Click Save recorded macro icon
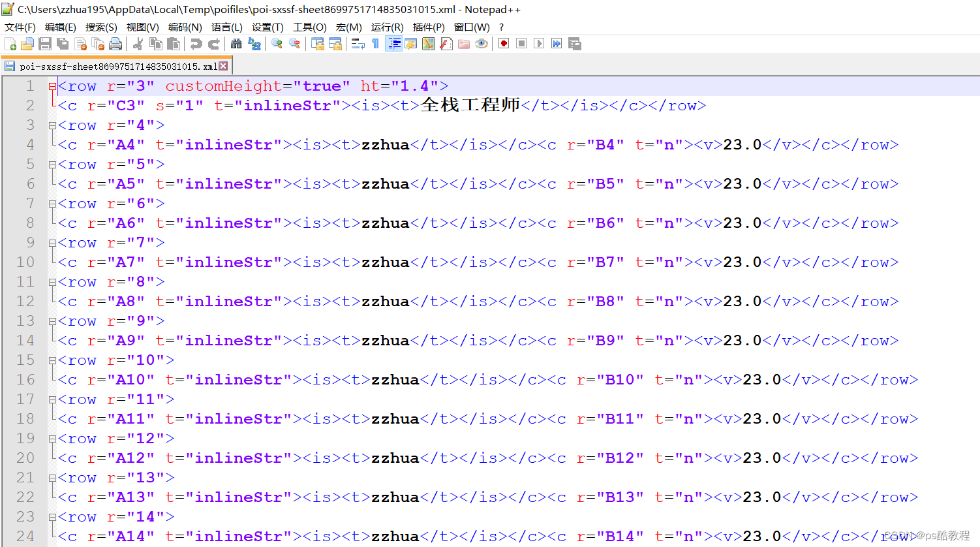This screenshot has height=547, width=980. (x=575, y=44)
